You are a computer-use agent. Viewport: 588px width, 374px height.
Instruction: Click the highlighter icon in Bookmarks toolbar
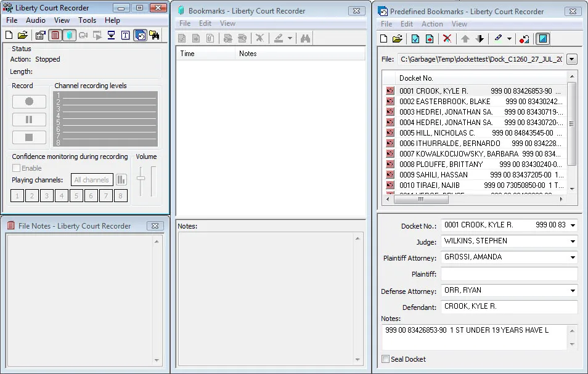279,38
